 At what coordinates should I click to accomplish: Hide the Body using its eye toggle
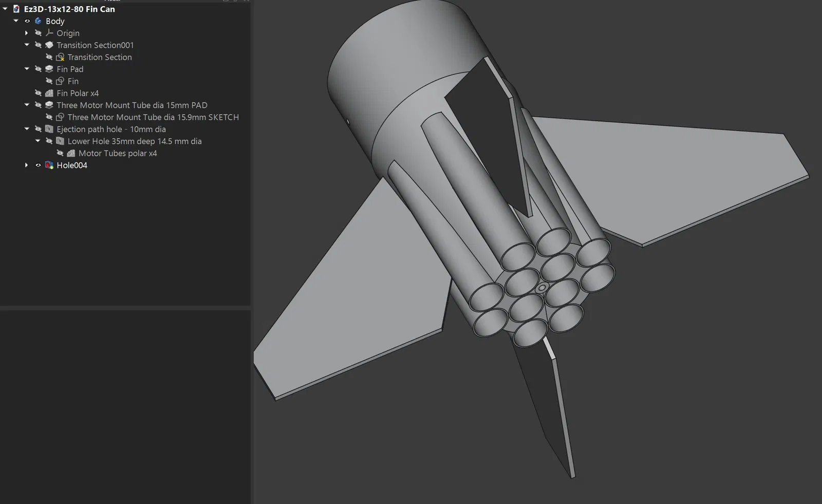(x=27, y=21)
